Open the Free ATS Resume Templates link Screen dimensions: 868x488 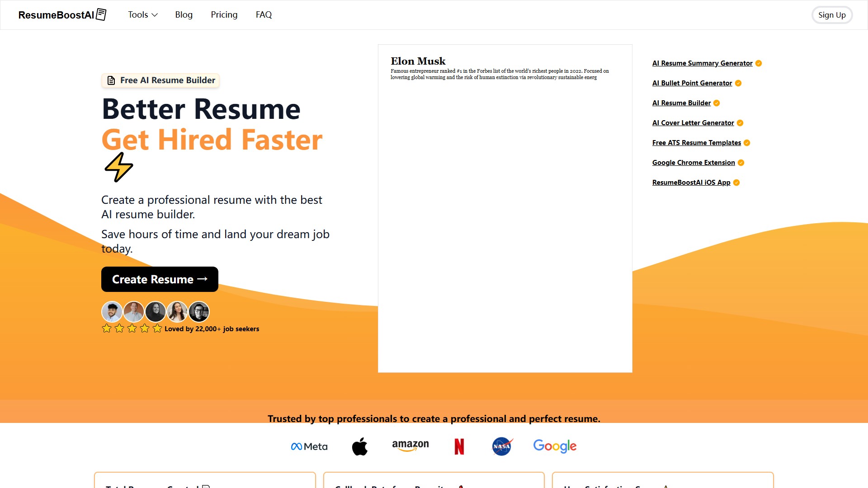tap(696, 142)
